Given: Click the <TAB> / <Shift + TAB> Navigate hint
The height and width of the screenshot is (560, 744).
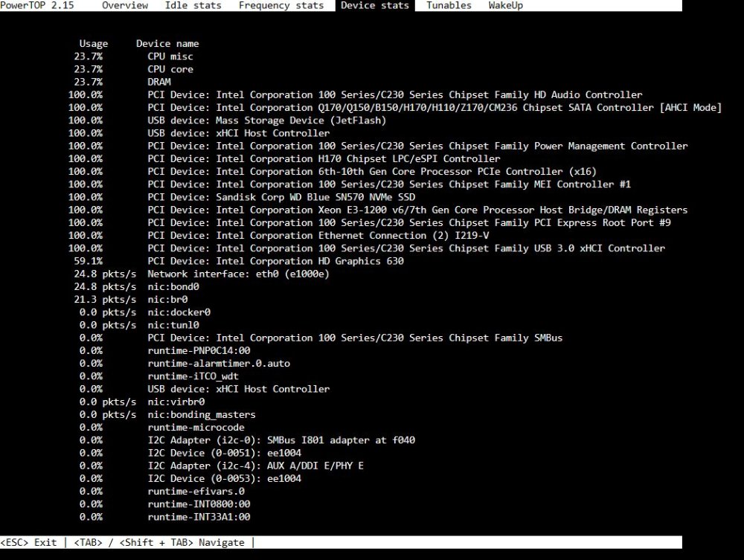Looking at the screenshot, I should click(159, 542).
